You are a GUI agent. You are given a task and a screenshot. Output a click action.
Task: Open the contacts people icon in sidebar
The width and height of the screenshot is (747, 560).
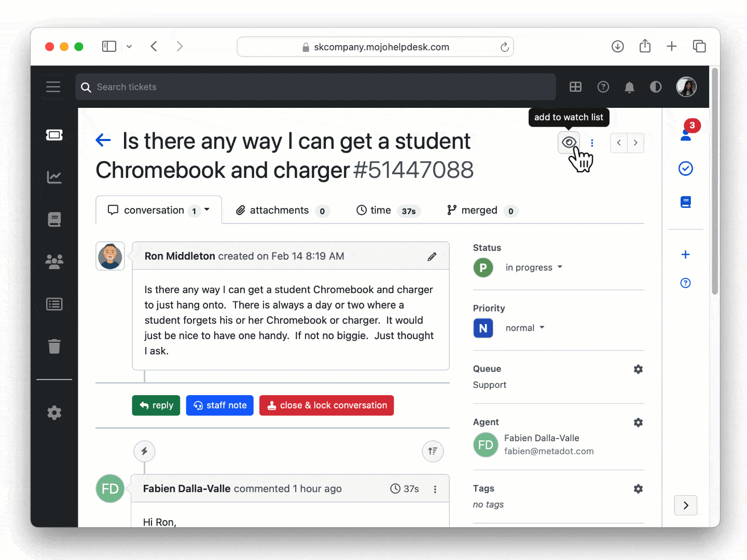click(x=54, y=261)
